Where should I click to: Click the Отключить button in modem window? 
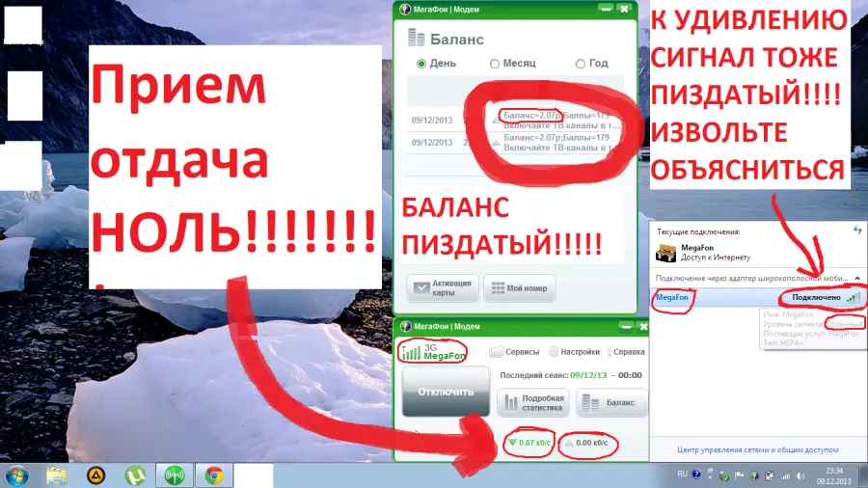tap(446, 392)
